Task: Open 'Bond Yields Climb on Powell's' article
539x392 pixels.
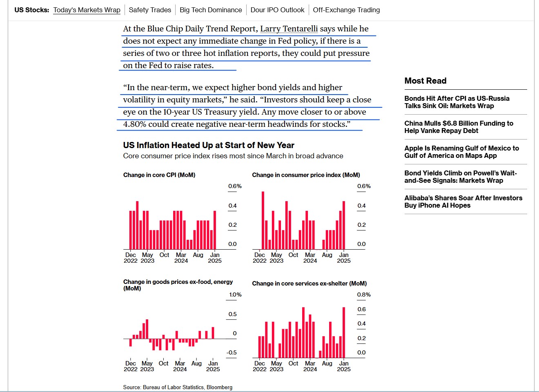Action: (461, 177)
